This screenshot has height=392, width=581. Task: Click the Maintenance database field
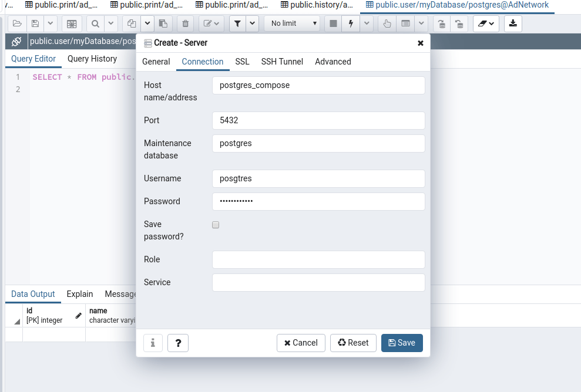(318, 144)
